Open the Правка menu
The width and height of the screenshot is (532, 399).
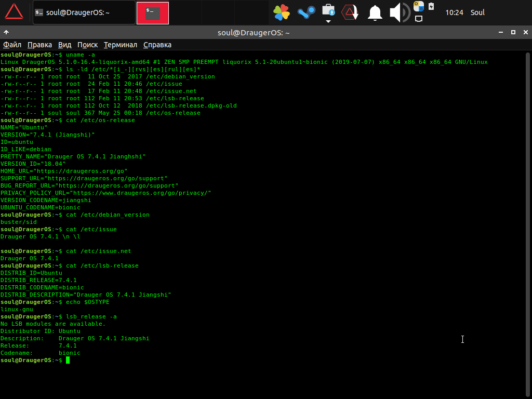tap(39, 45)
